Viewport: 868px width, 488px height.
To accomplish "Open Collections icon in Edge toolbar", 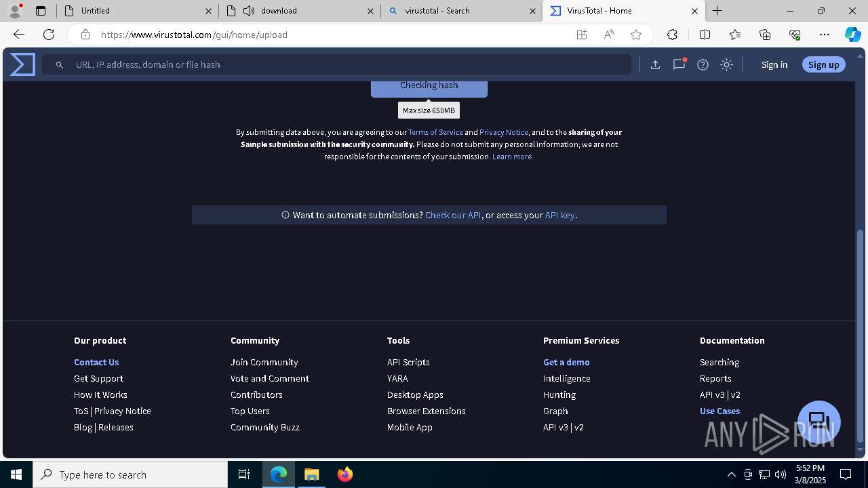I will click(x=765, y=35).
